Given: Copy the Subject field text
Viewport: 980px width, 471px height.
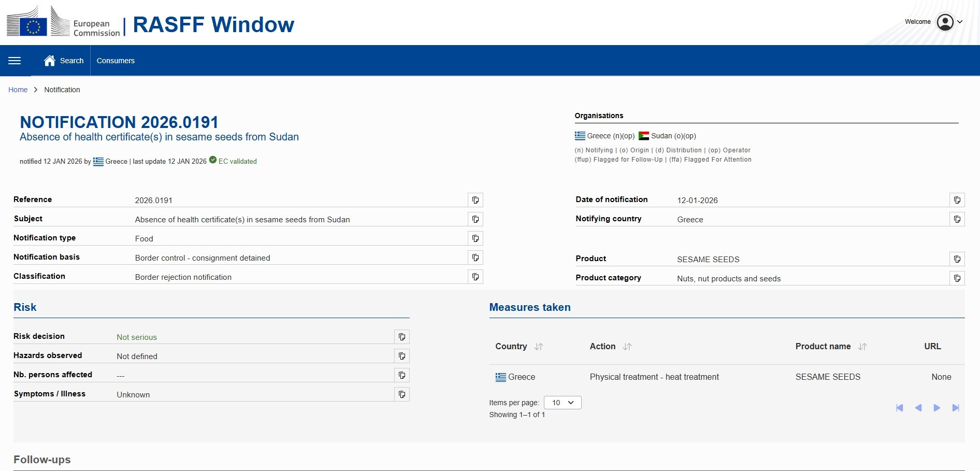Looking at the screenshot, I should [x=475, y=219].
